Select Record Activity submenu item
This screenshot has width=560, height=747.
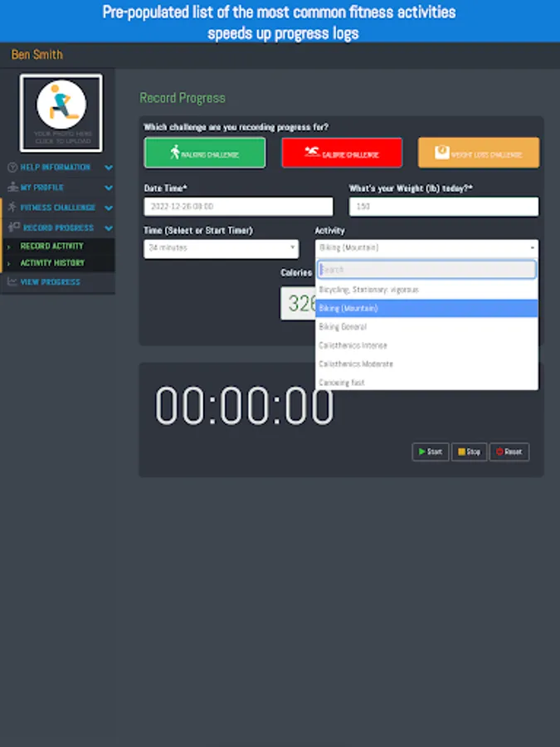point(58,246)
